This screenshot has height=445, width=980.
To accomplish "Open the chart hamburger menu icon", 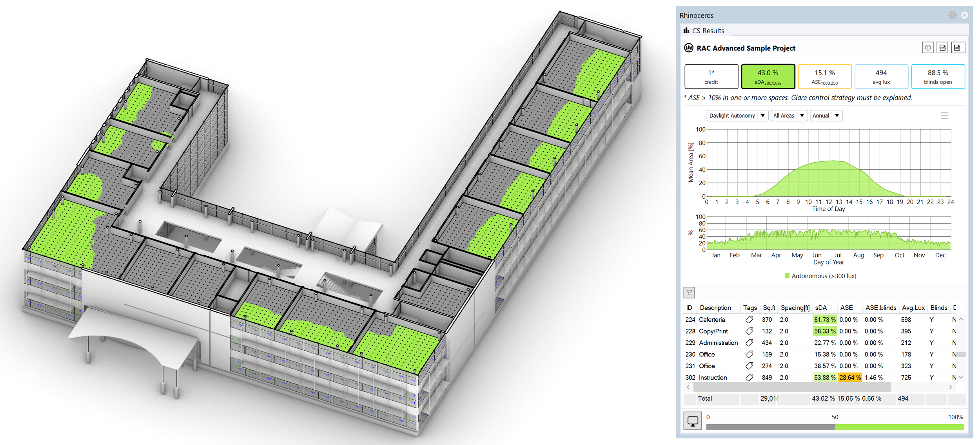I will point(945,115).
